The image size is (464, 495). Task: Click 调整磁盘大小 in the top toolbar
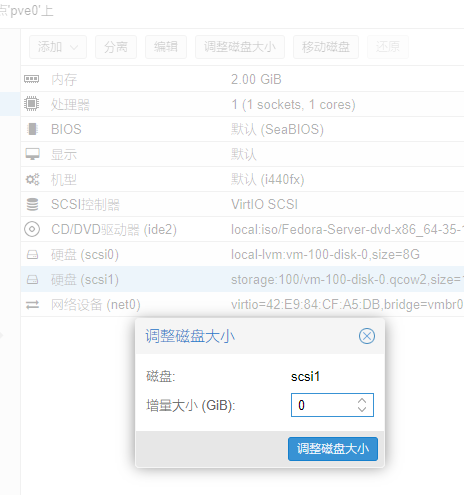pos(240,47)
